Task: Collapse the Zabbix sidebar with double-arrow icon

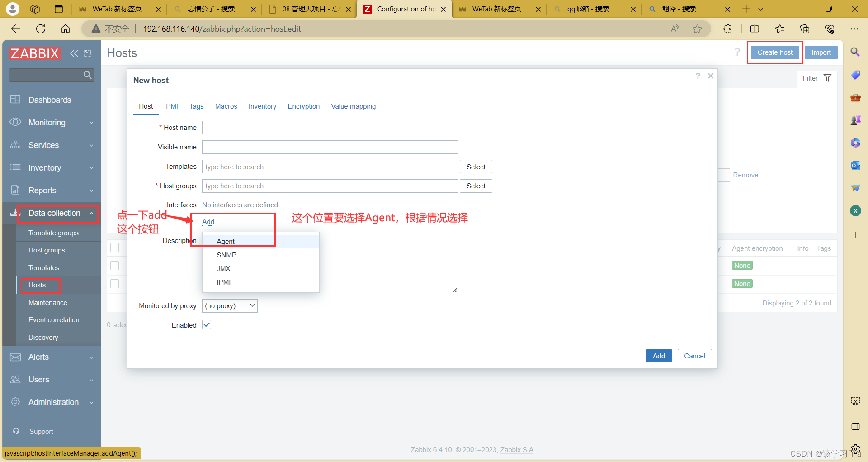Action: [74, 53]
